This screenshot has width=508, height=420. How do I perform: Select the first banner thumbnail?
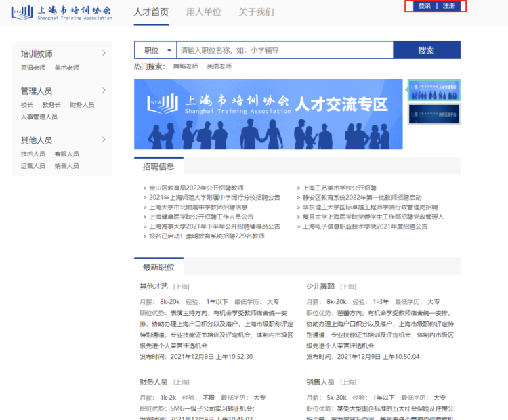[x=433, y=90]
